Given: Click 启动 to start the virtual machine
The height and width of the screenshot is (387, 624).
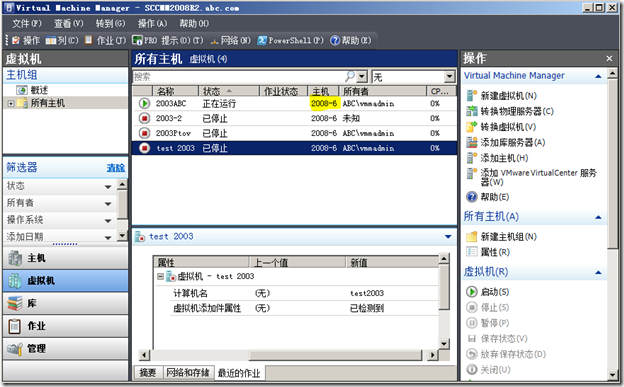Looking at the screenshot, I should coord(488,292).
